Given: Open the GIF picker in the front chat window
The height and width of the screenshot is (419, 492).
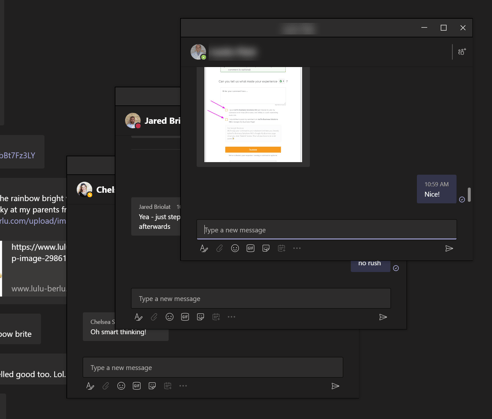Looking at the screenshot, I should point(250,248).
